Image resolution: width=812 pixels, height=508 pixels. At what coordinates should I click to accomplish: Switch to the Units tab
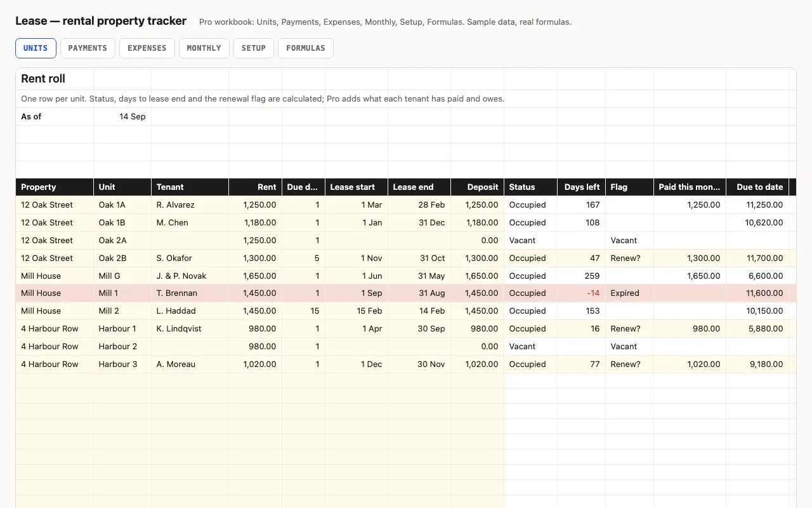36,48
